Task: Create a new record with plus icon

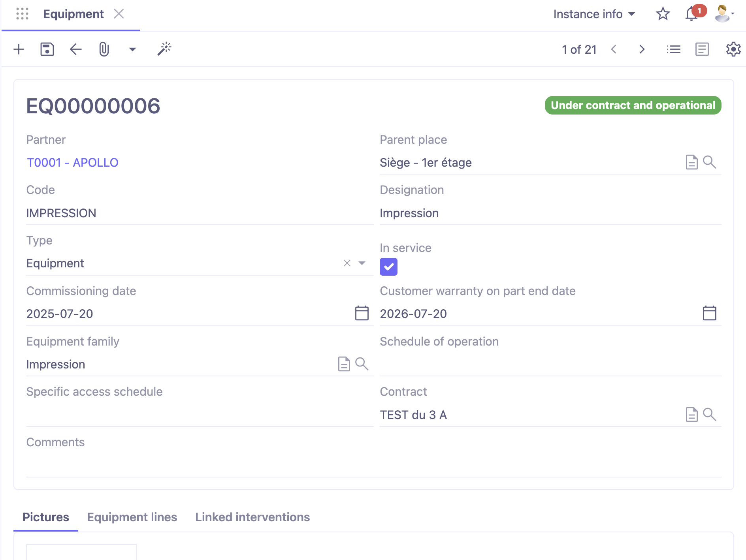Action: pyautogui.click(x=19, y=49)
